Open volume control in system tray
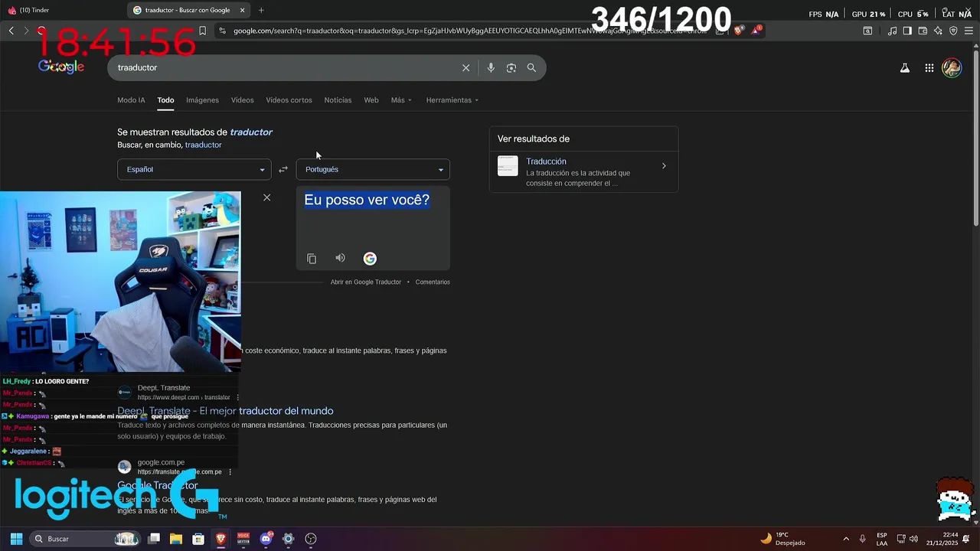Viewport: 980px width, 551px height. coord(913,539)
